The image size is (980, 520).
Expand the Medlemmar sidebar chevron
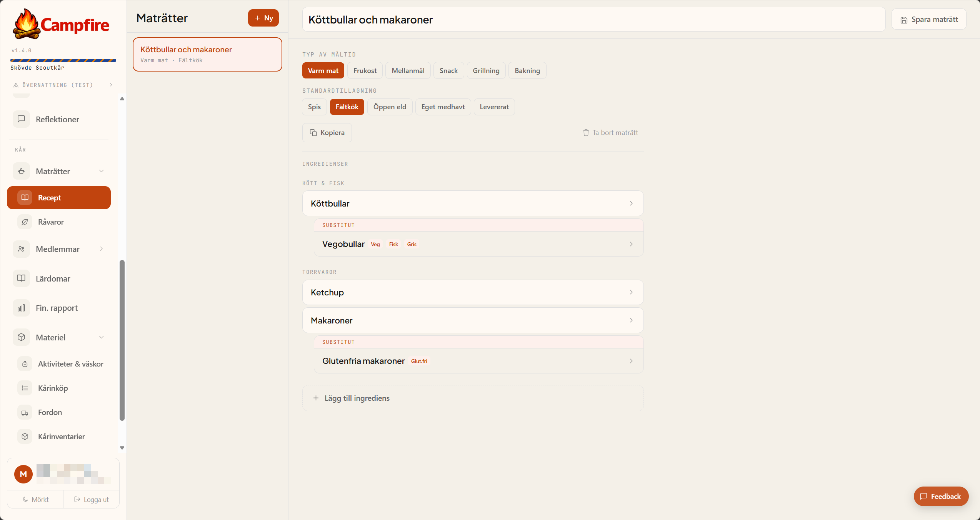[x=102, y=249]
